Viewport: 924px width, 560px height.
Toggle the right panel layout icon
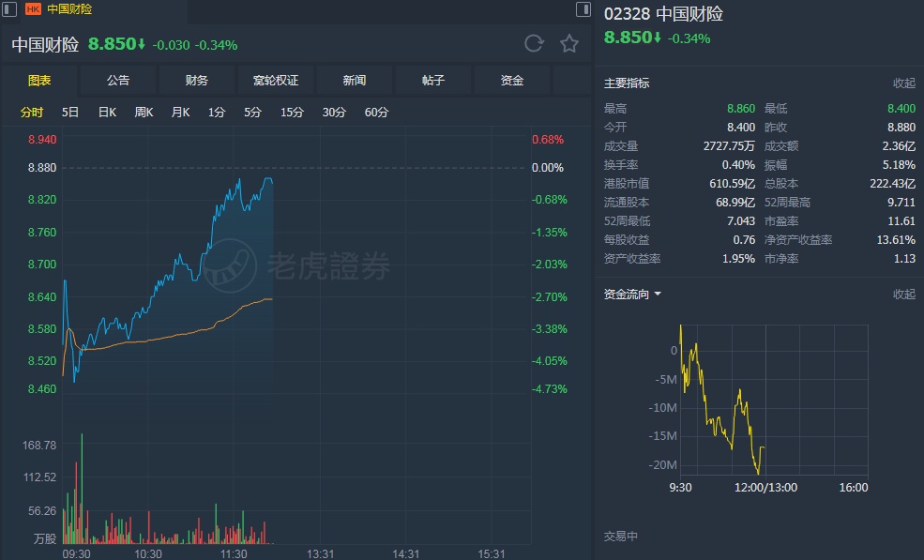[x=583, y=9]
